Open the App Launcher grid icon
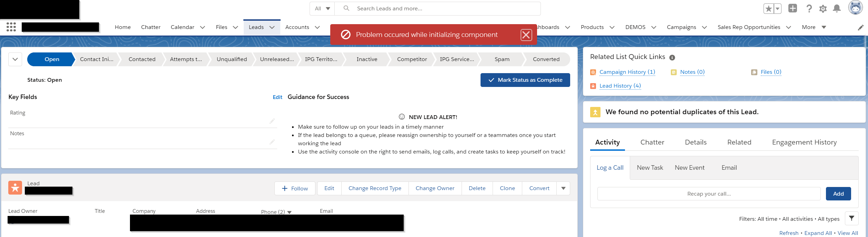 click(11, 27)
